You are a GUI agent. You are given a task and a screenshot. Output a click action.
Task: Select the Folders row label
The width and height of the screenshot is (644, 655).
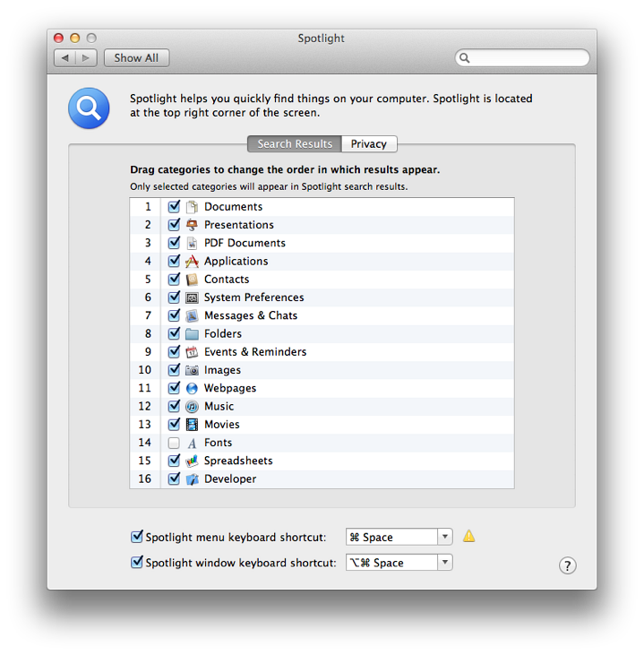pyautogui.click(x=223, y=333)
